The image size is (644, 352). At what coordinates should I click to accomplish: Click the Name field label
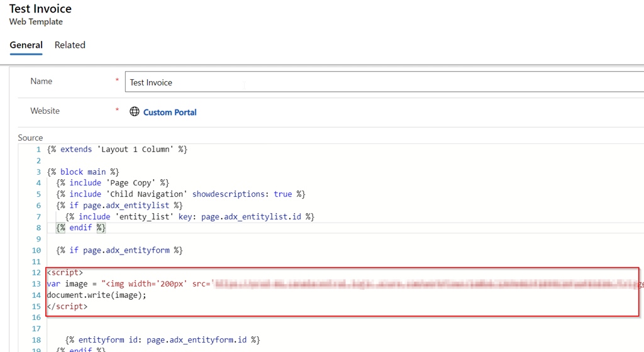[41, 81]
